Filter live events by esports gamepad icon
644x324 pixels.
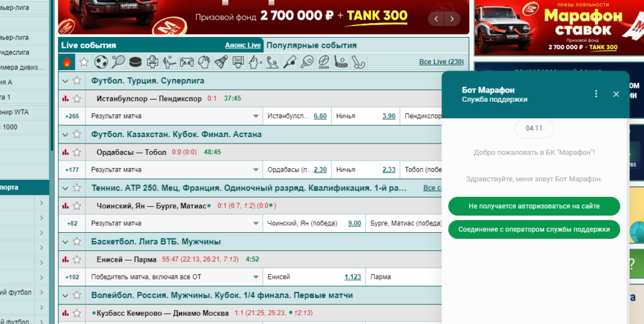[x=186, y=62]
